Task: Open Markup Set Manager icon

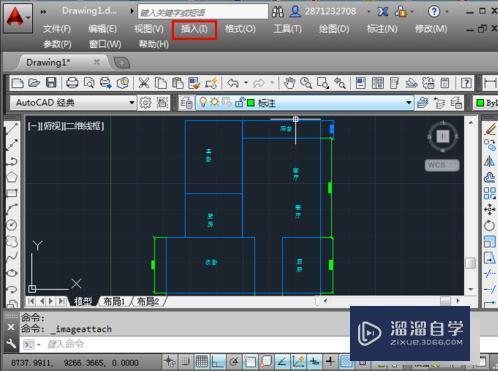Action: tap(428, 83)
